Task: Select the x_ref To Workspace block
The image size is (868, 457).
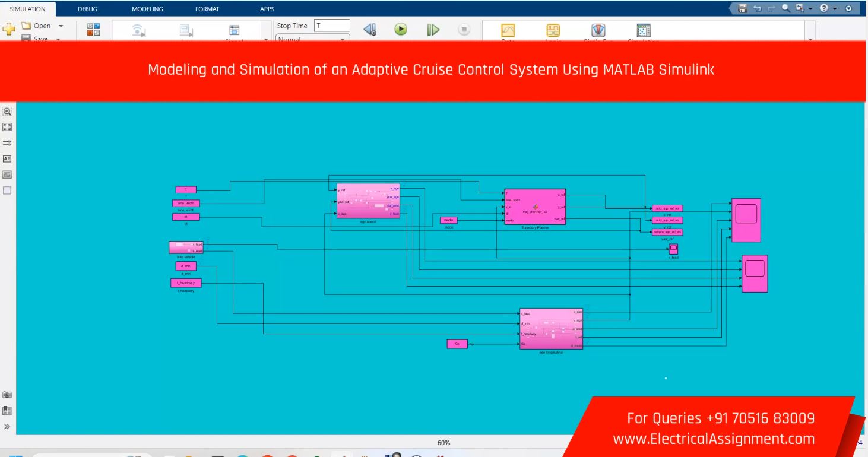Action: (667, 208)
